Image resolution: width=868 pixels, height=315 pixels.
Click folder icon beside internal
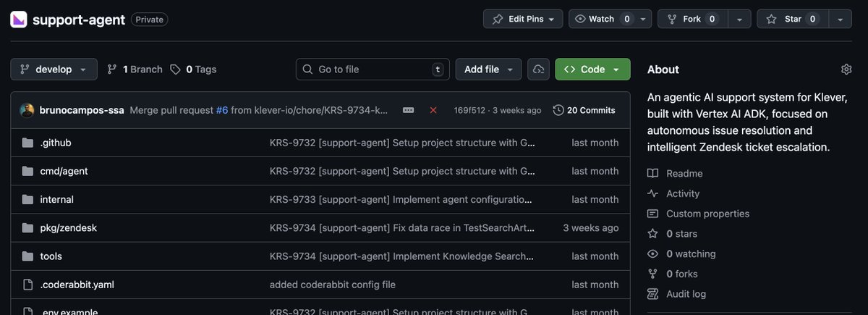(27, 199)
